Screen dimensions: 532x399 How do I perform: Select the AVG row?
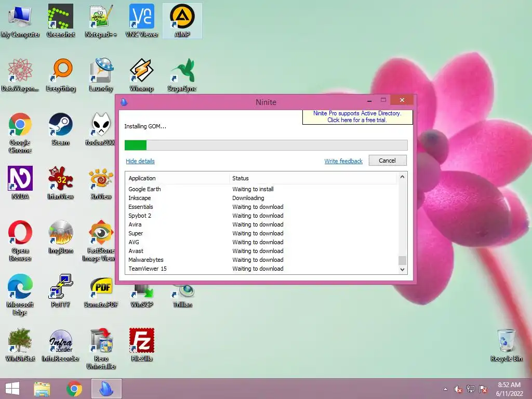[x=262, y=242]
